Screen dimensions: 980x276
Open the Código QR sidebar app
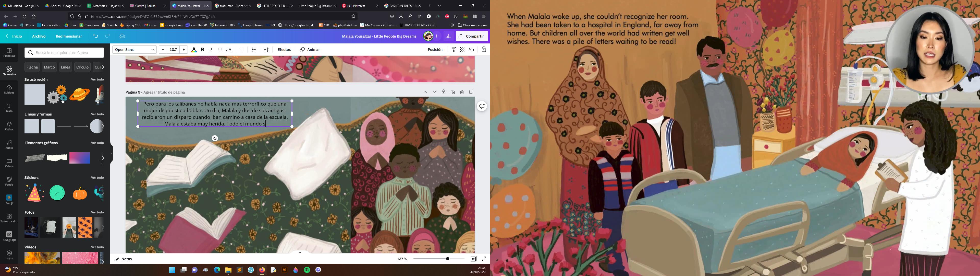9,236
